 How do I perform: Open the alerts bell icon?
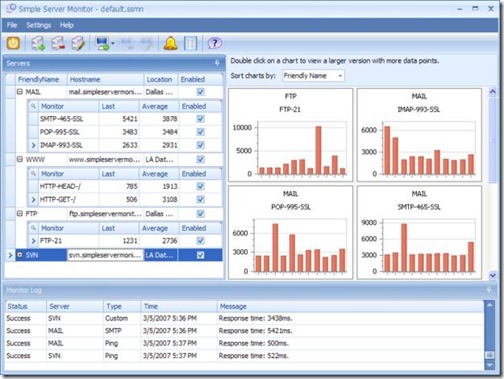click(170, 43)
